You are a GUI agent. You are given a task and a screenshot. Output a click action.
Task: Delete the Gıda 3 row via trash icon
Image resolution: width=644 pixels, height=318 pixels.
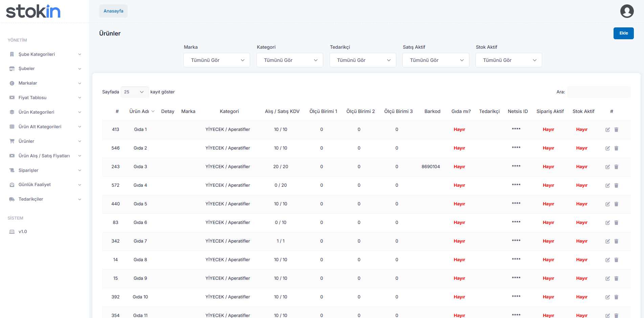(616, 167)
